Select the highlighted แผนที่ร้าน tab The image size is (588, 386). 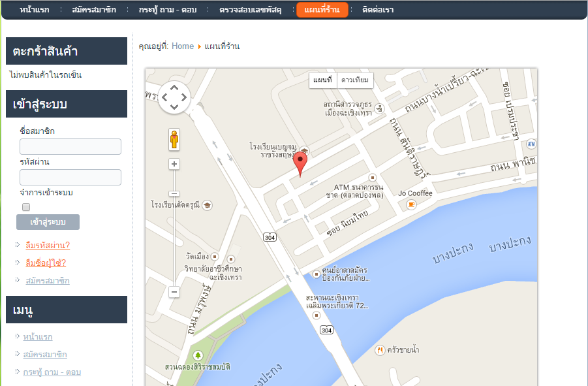(322, 10)
